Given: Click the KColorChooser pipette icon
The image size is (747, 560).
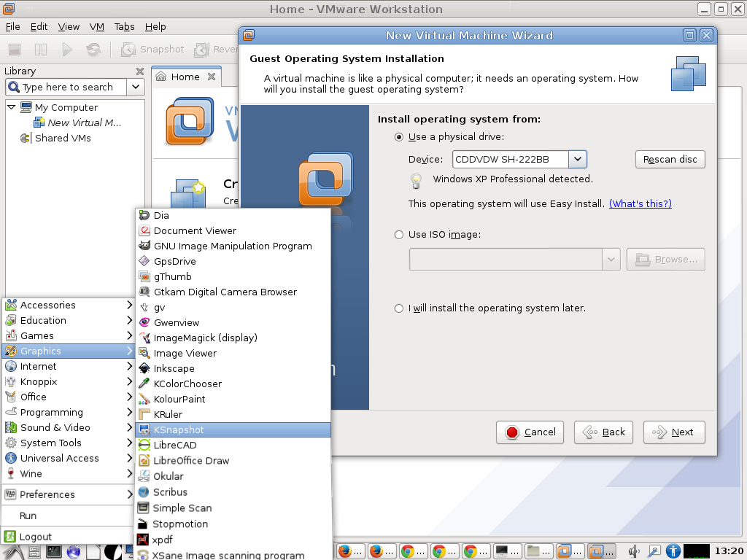Looking at the screenshot, I should [x=144, y=384].
